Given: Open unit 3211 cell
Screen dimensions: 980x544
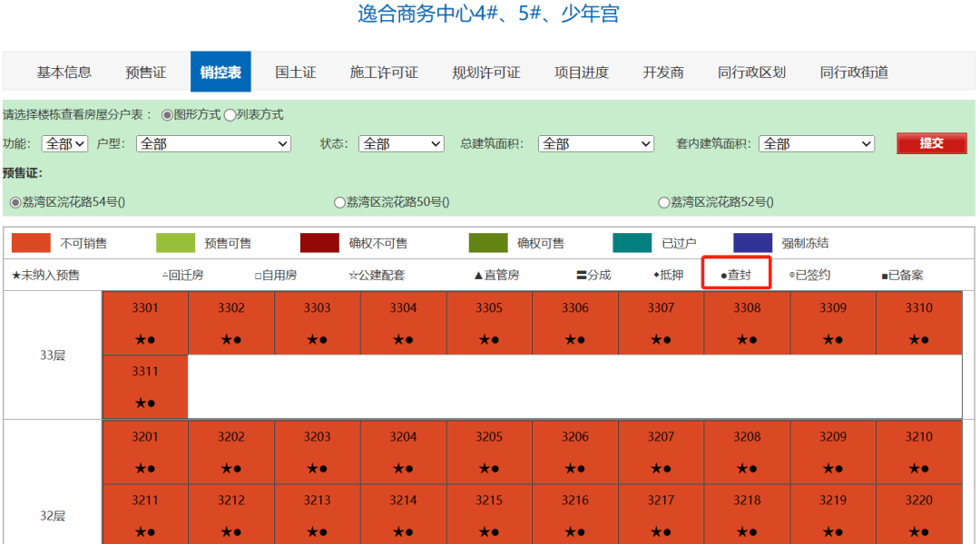Looking at the screenshot, I should 145,515.
